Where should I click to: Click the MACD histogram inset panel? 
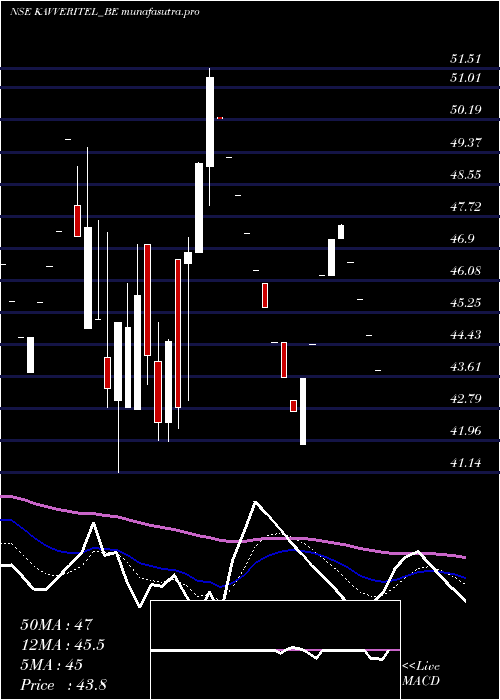(x=275, y=650)
